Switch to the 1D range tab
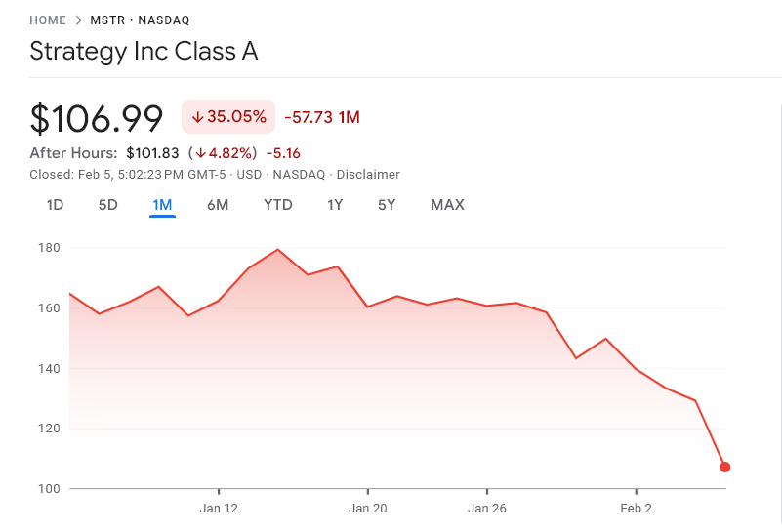The width and height of the screenshot is (782, 532). (x=55, y=205)
